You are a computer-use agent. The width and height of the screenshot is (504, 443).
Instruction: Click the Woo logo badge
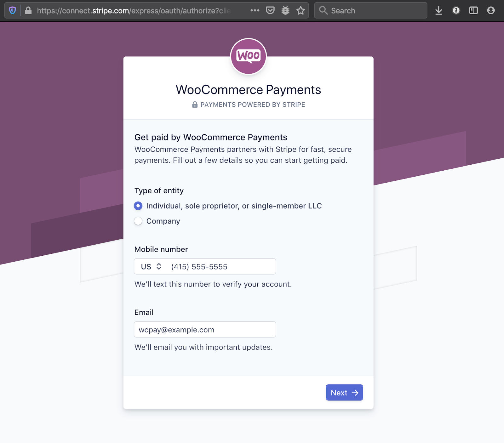[249, 56]
